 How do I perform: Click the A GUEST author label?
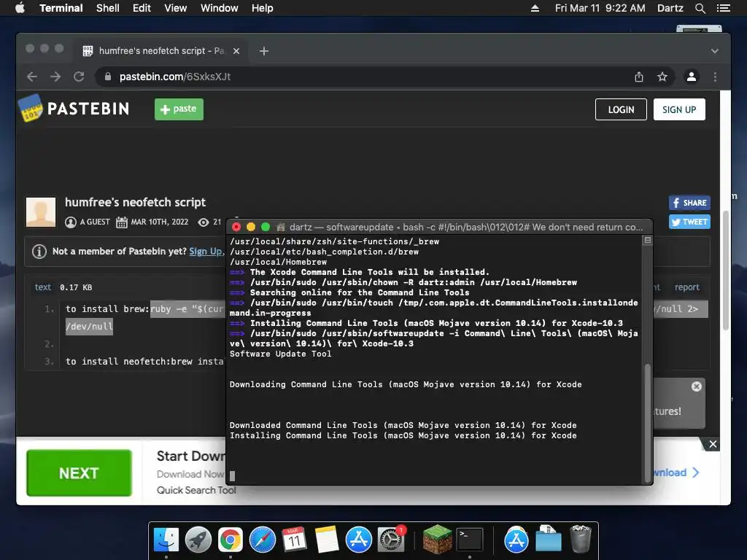94,222
